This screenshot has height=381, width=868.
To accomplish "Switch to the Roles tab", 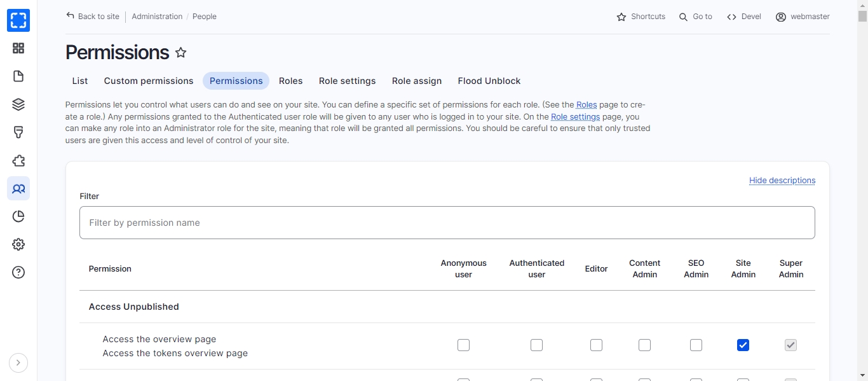I will [x=290, y=81].
